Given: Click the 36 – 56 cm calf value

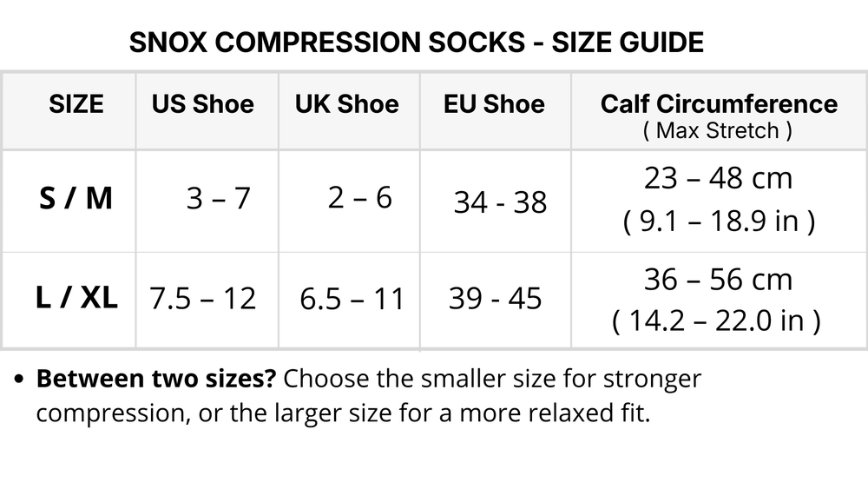Looking at the screenshot, I should coord(718,280).
